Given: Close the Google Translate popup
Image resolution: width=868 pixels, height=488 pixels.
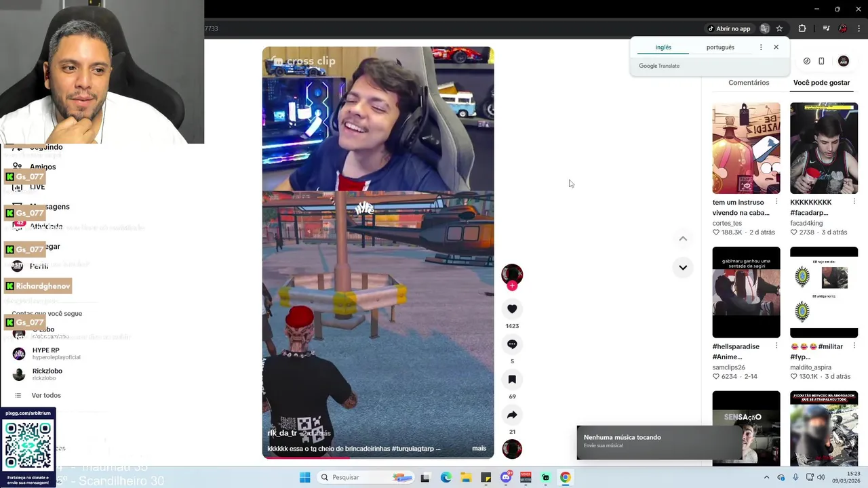Looking at the screenshot, I should [776, 47].
